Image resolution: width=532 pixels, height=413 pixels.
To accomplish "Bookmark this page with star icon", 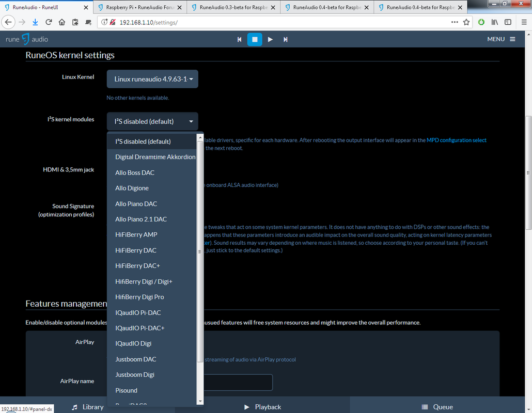I will point(466,22).
